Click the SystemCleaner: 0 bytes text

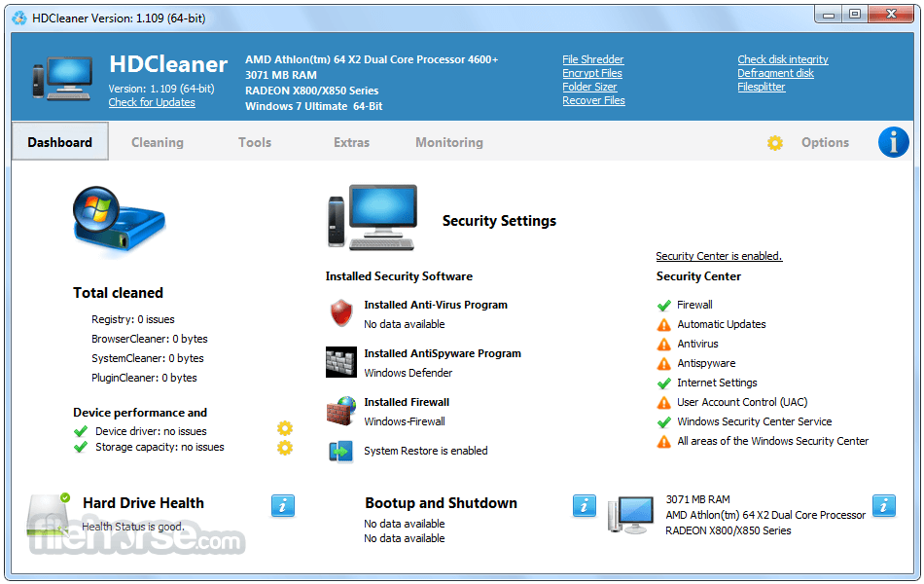tap(147, 358)
